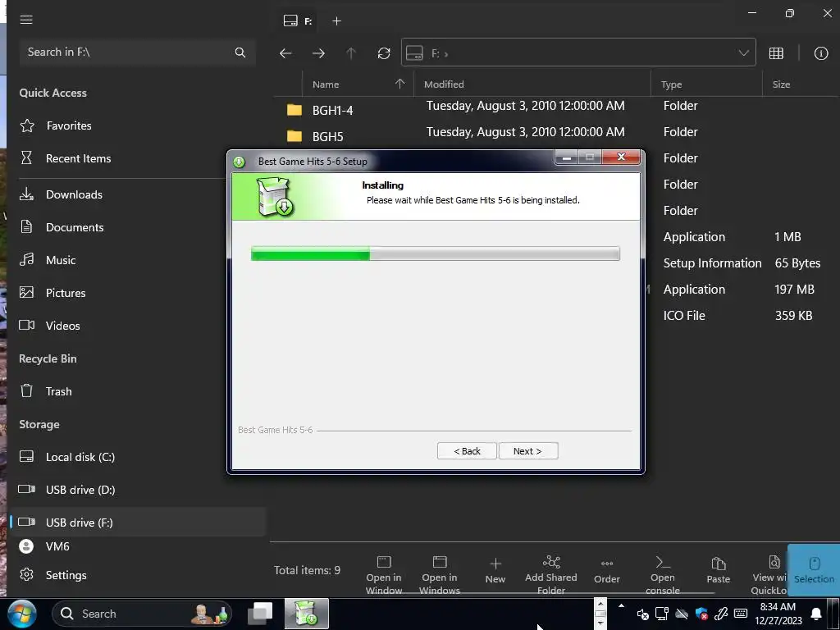
Task: Click the setup installer taskbar icon
Action: (306, 614)
